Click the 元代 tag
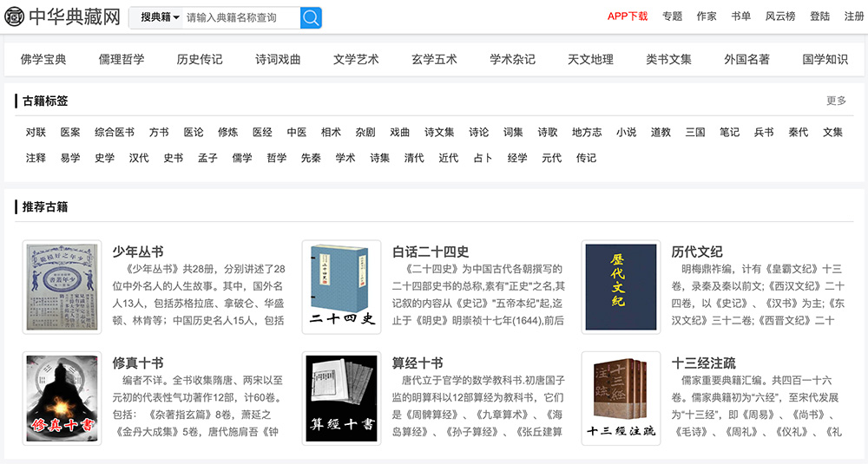Image resolution: width=868 pixels, height=464 pixels. pyautogui.click(x=552, y=158)
